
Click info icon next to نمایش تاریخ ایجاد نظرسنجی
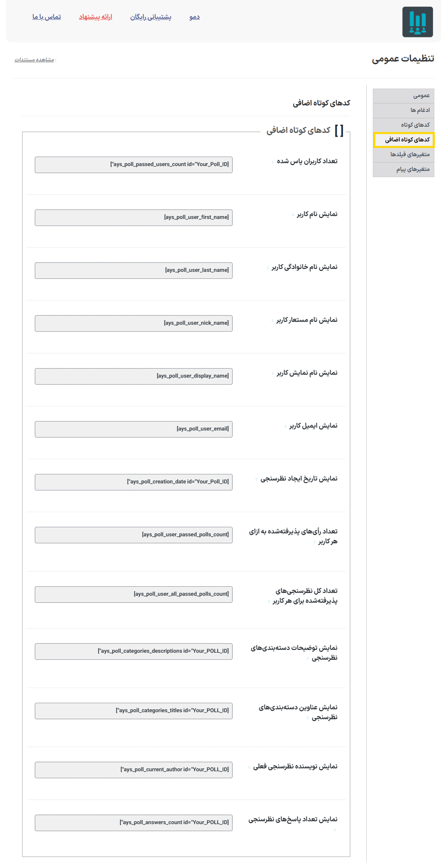click(x=256, y=479)
